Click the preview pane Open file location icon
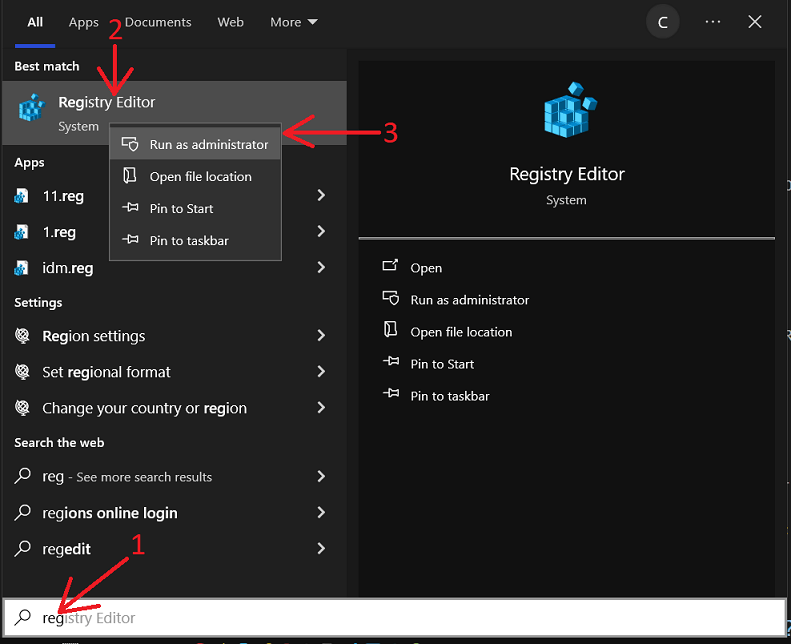791x644 pixels. (390, 329)
